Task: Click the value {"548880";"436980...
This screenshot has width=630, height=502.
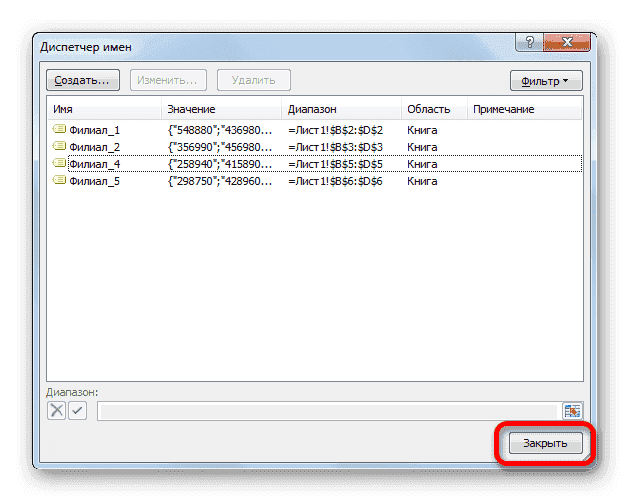Action: click(220, 130)
